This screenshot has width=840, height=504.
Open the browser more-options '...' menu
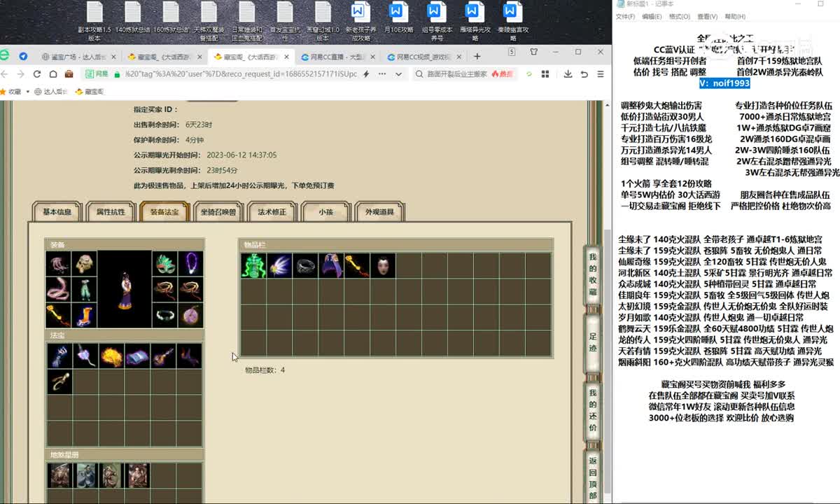click(x=384, y=73)
